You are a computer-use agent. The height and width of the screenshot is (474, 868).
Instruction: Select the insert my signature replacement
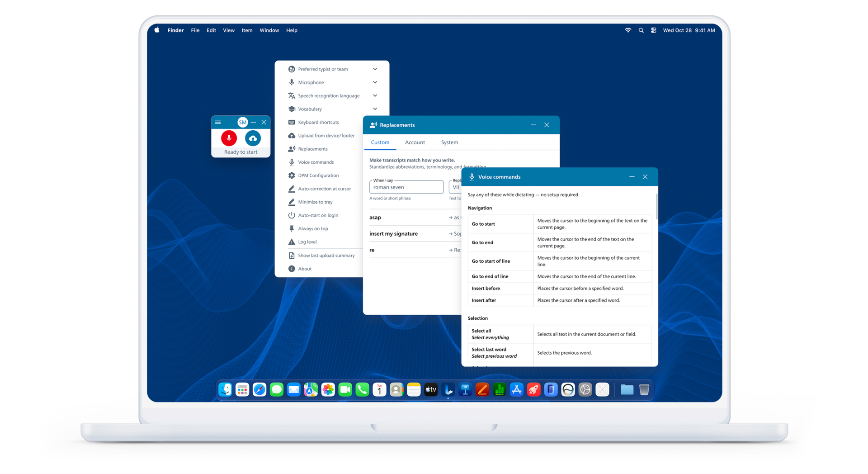[x=415, y=234]
